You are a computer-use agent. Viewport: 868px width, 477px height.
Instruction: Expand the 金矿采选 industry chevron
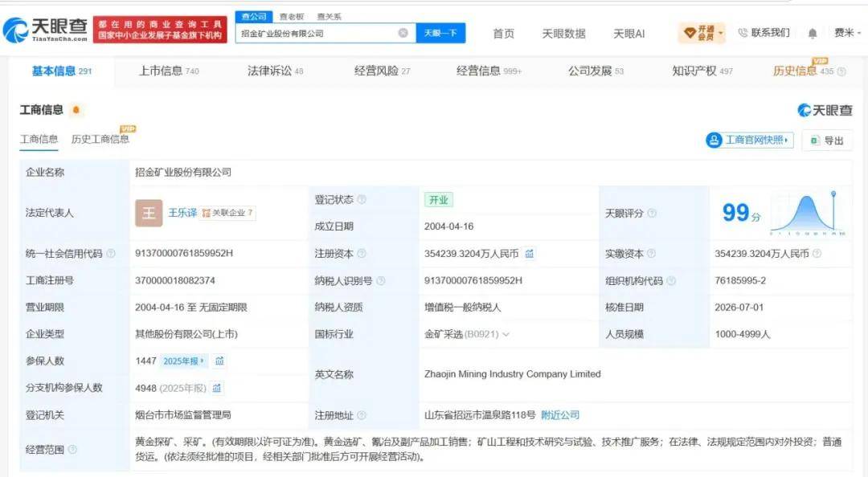pos(506,334)
